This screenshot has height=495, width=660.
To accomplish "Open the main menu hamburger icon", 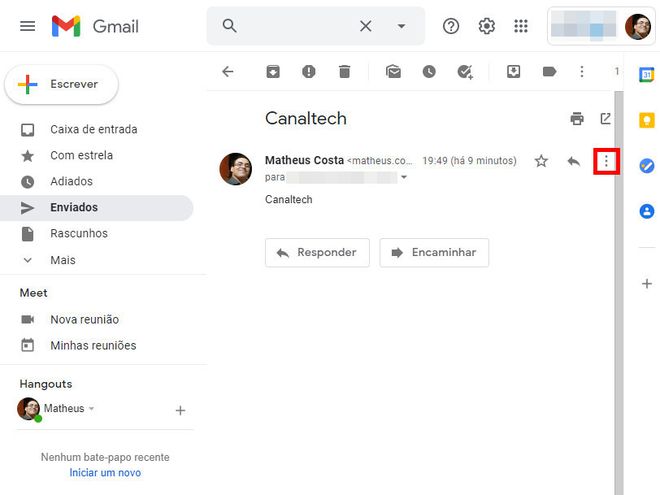I will (x=27, y=26).
